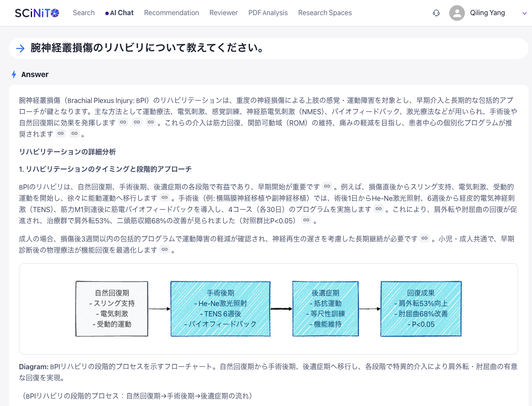The image size is (532, 406).
Task: Open the PDF Analysis page
Action: tap(268, 13)
